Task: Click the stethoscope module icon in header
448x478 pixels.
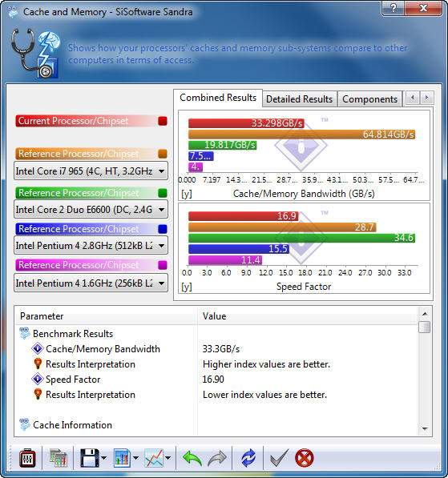Action: click(35, 54)
